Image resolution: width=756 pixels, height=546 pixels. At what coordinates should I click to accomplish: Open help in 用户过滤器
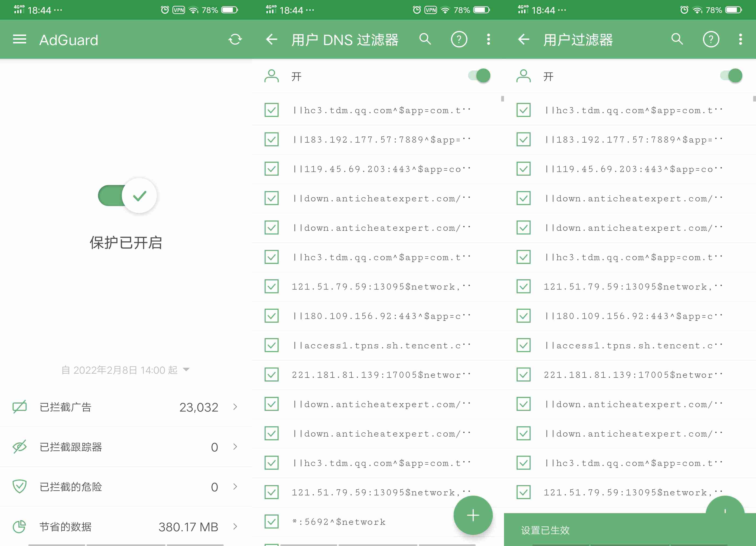711,39
